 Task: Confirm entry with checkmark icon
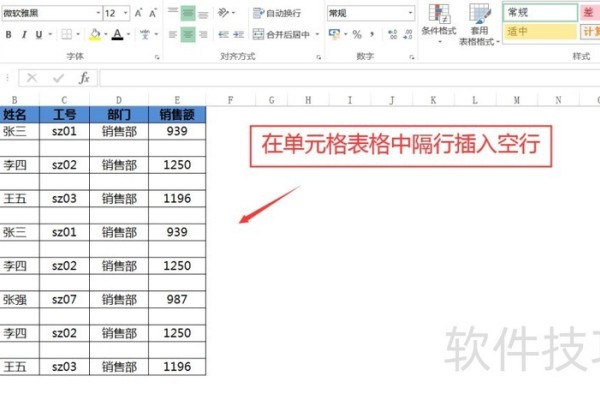tap(58, 78)
